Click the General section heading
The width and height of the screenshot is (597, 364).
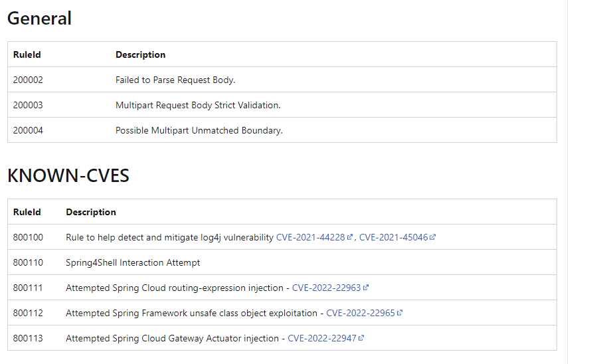[39, 19]
